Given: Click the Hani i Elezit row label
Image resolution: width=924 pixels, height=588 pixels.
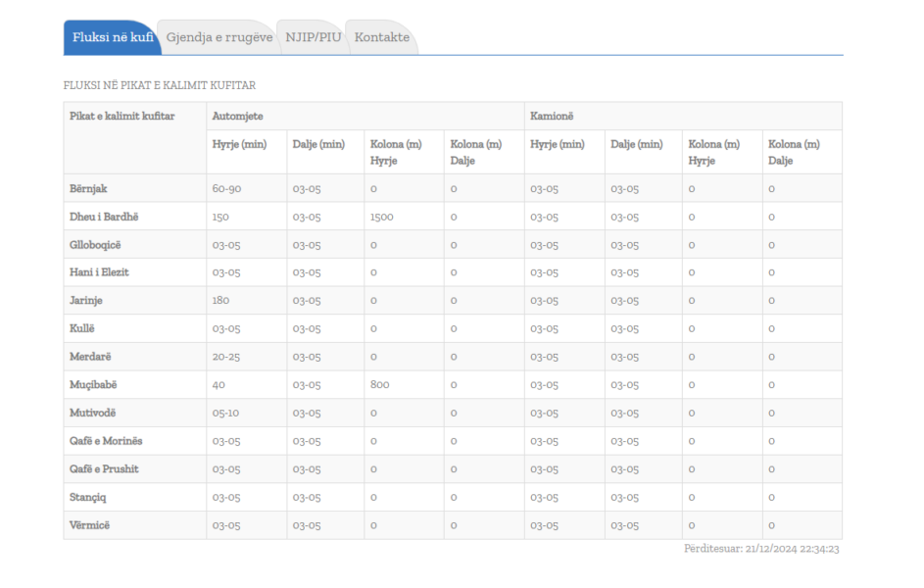Looking at the screenshot, I should [x=99, y=272].
